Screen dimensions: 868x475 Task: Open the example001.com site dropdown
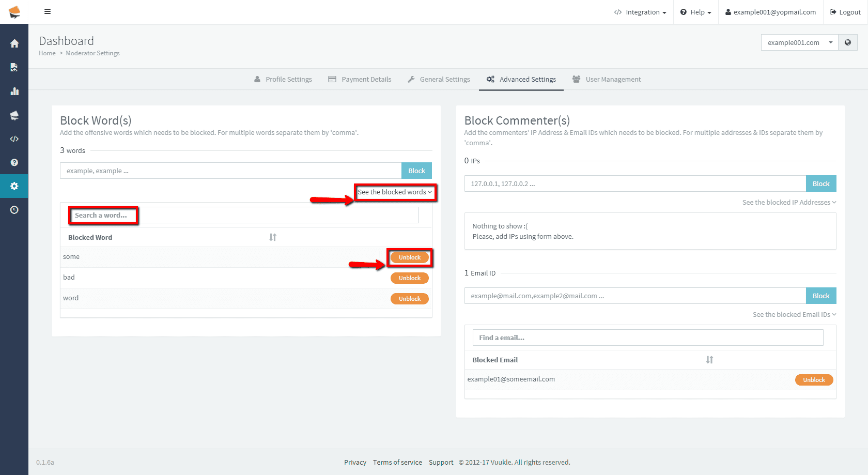click(799, 42)
